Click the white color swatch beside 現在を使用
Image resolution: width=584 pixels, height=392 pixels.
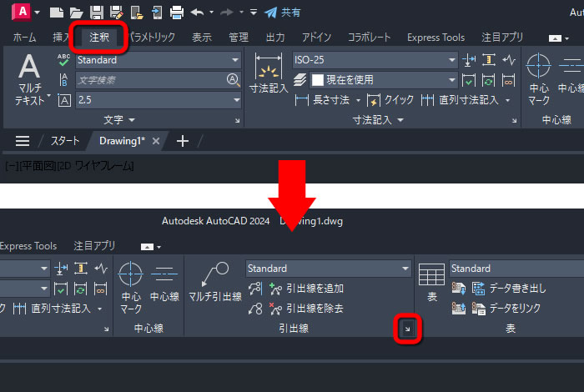pos(317,80)
